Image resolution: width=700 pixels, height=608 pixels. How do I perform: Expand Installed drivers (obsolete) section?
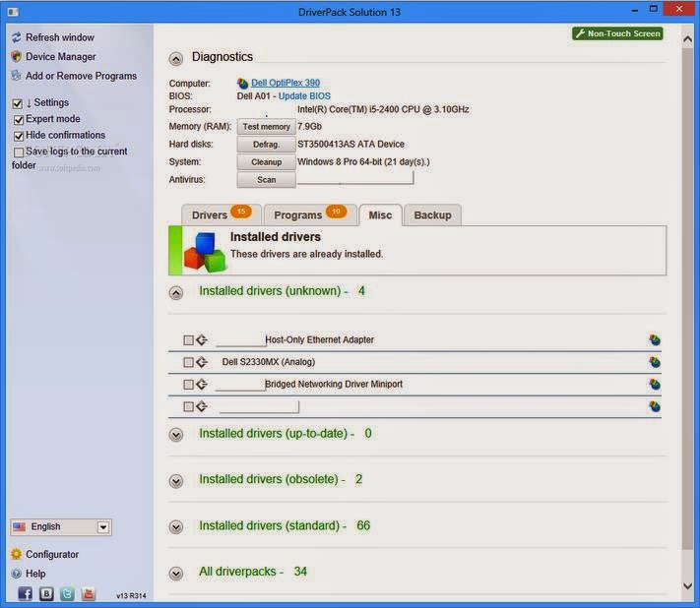176,481
